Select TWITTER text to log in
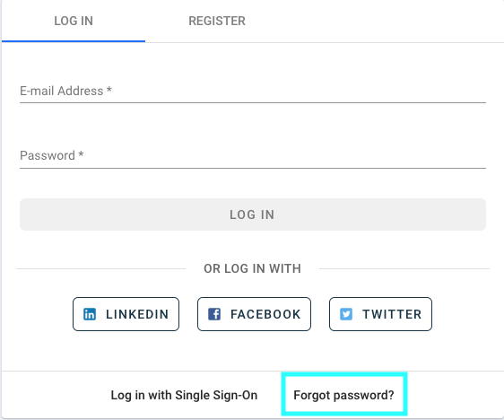The image size is (504, 420). click(392, 314)
